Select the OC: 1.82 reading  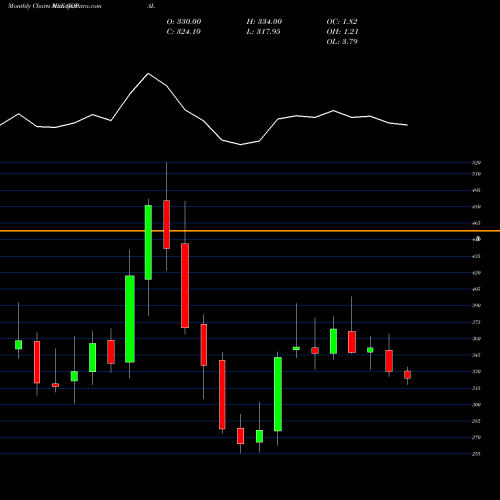342,22
